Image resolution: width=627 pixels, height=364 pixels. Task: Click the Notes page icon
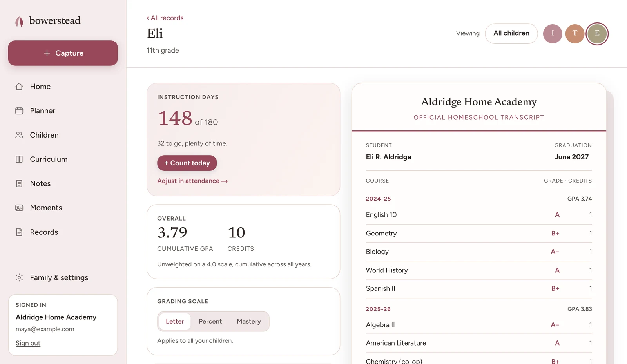pos(19,184)
